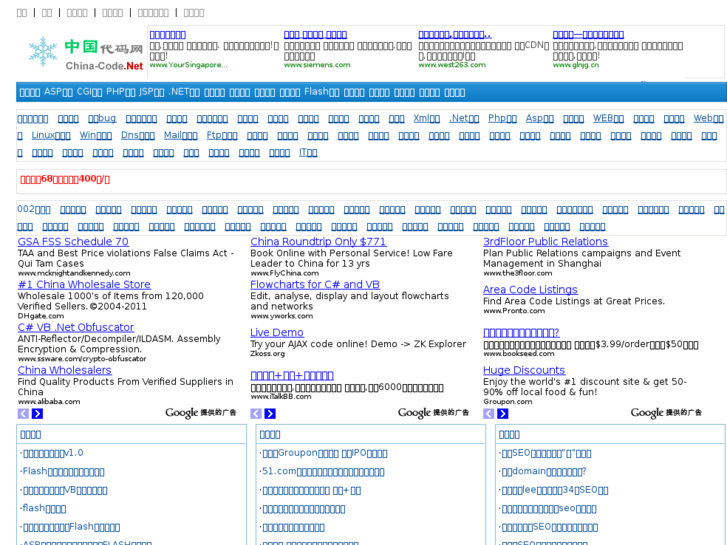Open the article containing lowercase 'seo'
The image size is (727, 545).
pos(549,509)
